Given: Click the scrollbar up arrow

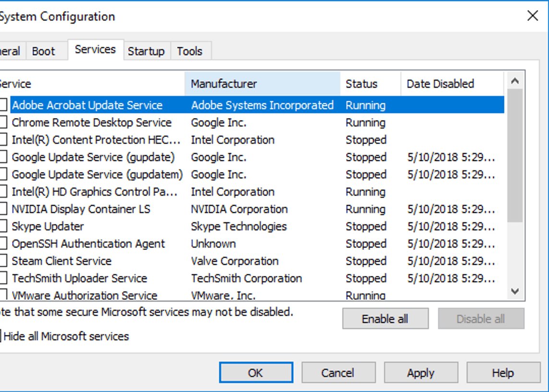Looking at the screenshot, I should pos(514,81).
